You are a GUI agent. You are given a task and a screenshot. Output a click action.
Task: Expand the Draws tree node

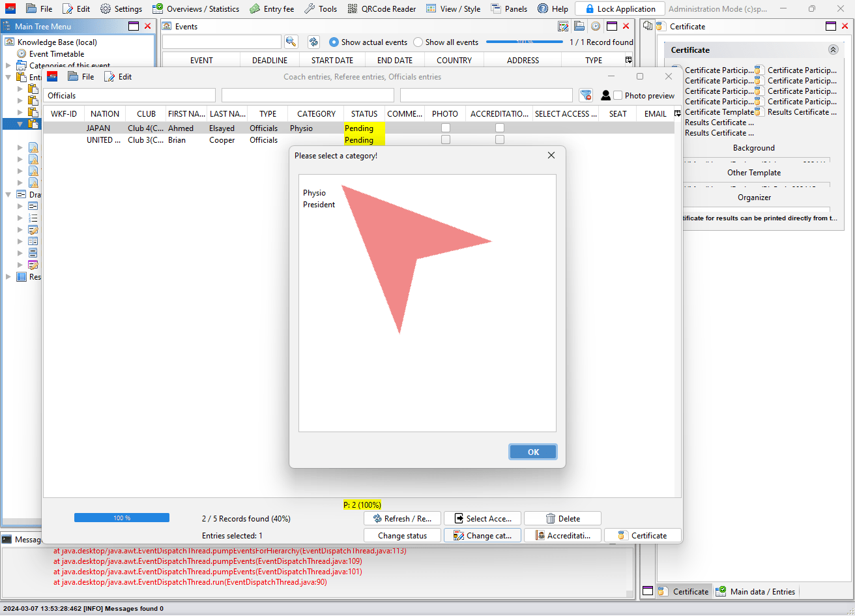click(x=8, y=194)
